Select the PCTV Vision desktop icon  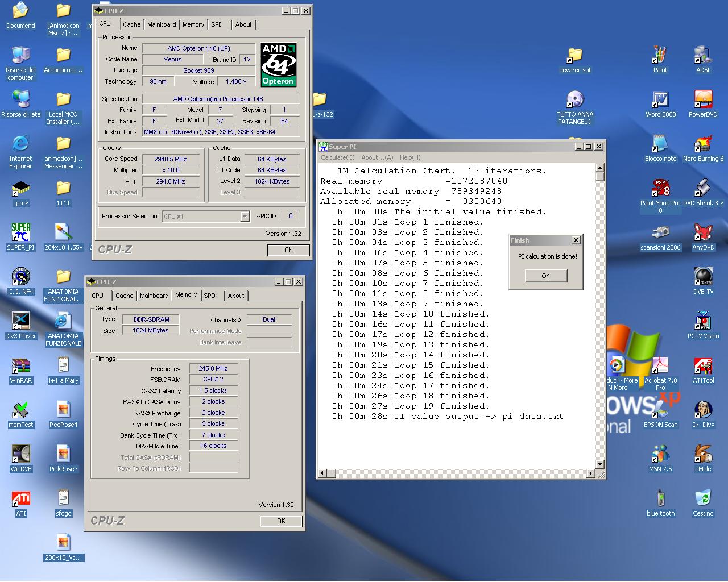click(x=703, y=326)
